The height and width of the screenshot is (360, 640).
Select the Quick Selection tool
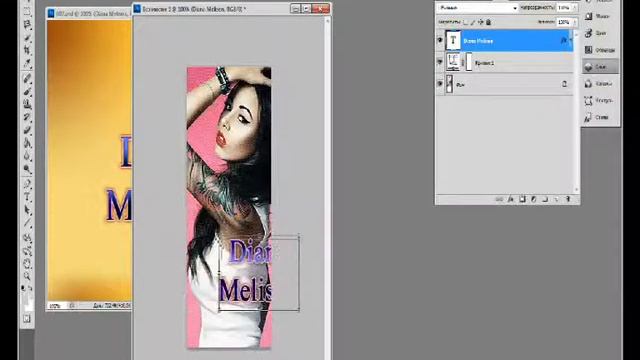pyautogui.click(x=27, y=38)
